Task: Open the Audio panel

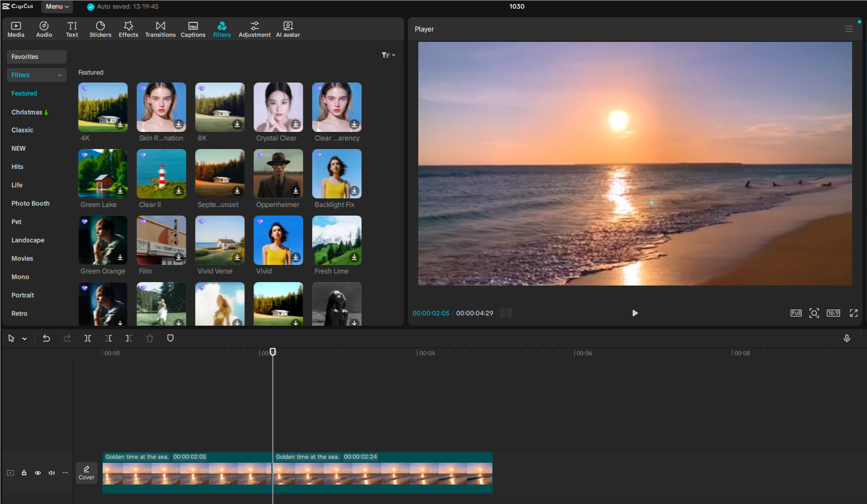Action: (x=44, y=29)
